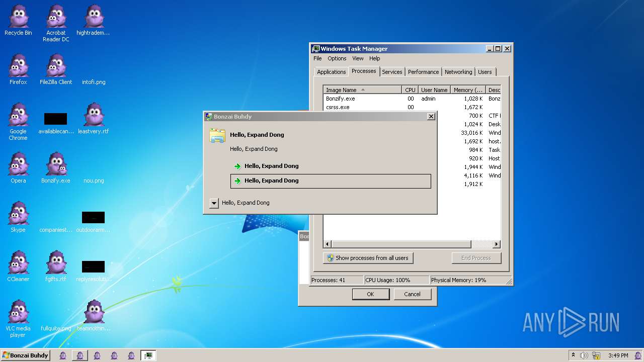Choose the first Hello, Expand Dong command link
Screen dimensions: 644x362
(x=331, y=166)
